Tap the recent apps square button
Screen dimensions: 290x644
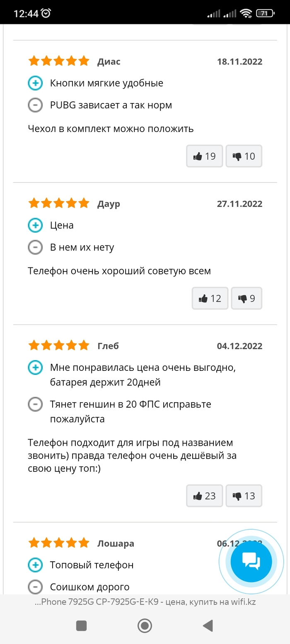click(82, 625)
